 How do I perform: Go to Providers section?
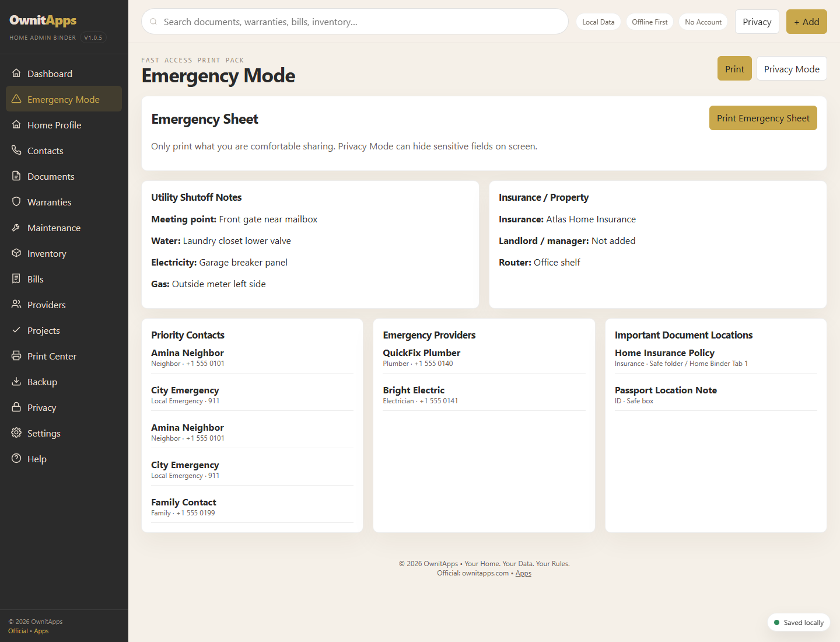(x=64, y=305)
